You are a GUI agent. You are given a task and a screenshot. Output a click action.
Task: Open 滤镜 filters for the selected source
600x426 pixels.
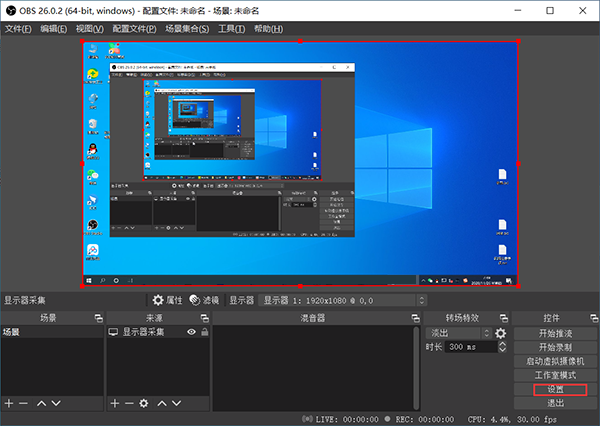click(204, 300)
